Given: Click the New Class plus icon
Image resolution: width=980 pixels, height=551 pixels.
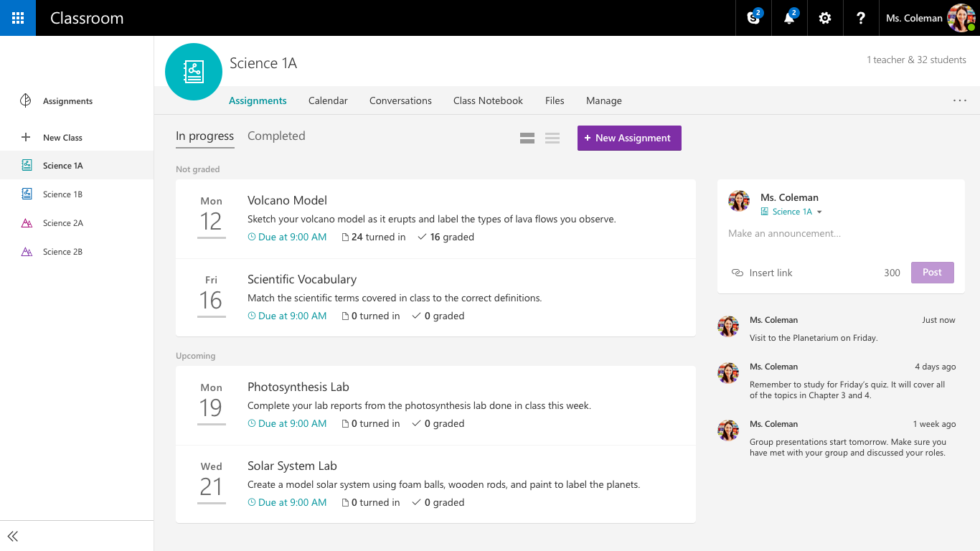Looking at the screenshot, I should (x=26, y=137).
